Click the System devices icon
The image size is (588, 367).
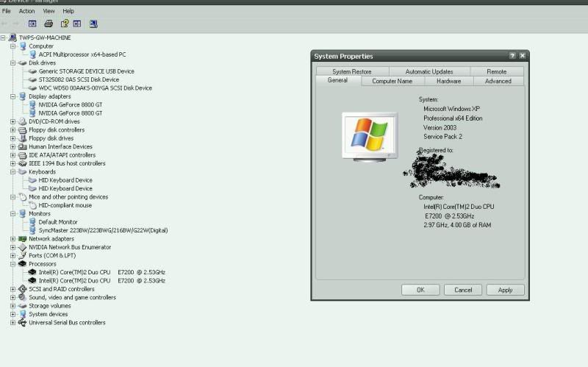point(23,314)
